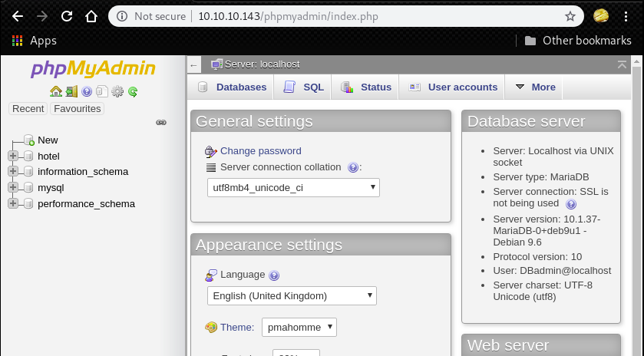Click the log out door icon
This screenshot has width=644, height=356.
tap(71, 91)
